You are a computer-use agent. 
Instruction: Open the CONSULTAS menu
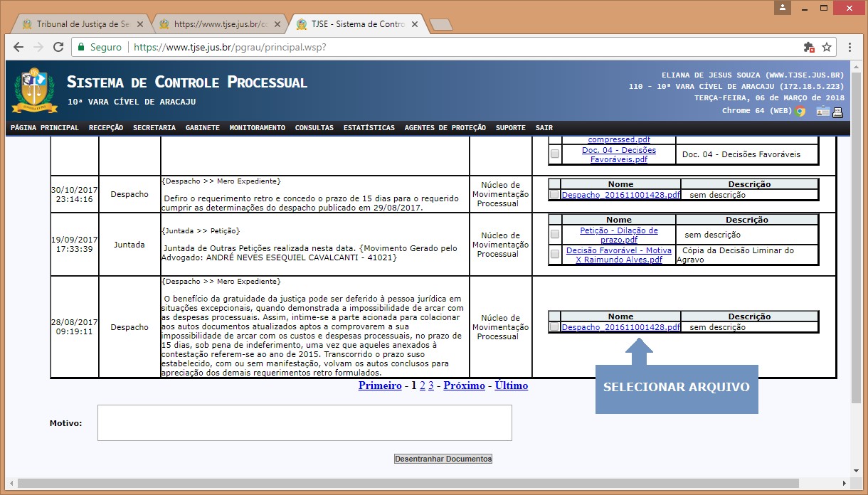click(314, 128)
